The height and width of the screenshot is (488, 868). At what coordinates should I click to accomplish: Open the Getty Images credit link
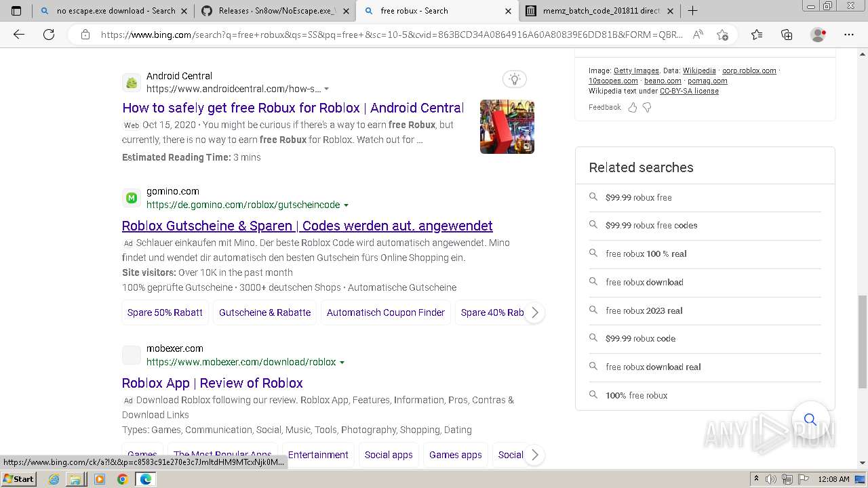(x=636, y=70)
